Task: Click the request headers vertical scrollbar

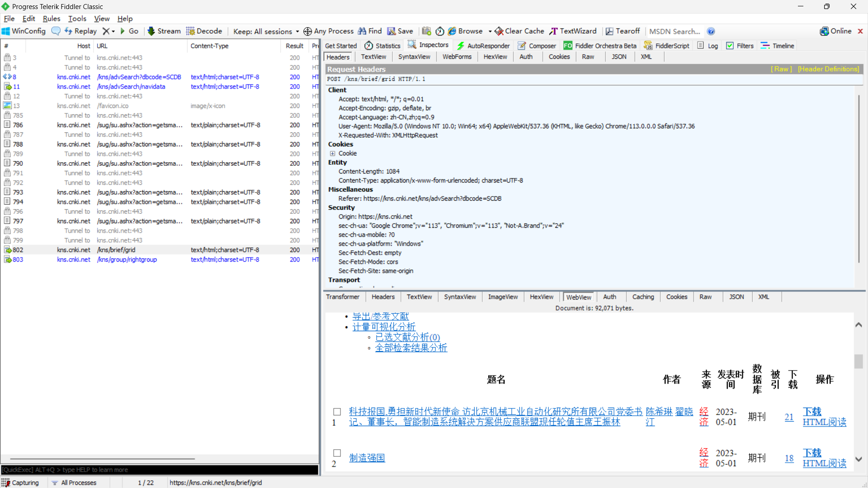Action: click(859, 178)
